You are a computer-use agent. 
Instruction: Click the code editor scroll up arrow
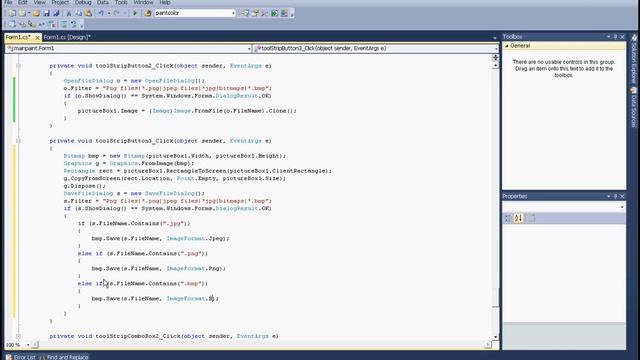pyautogui.click(x=496, y=66)
